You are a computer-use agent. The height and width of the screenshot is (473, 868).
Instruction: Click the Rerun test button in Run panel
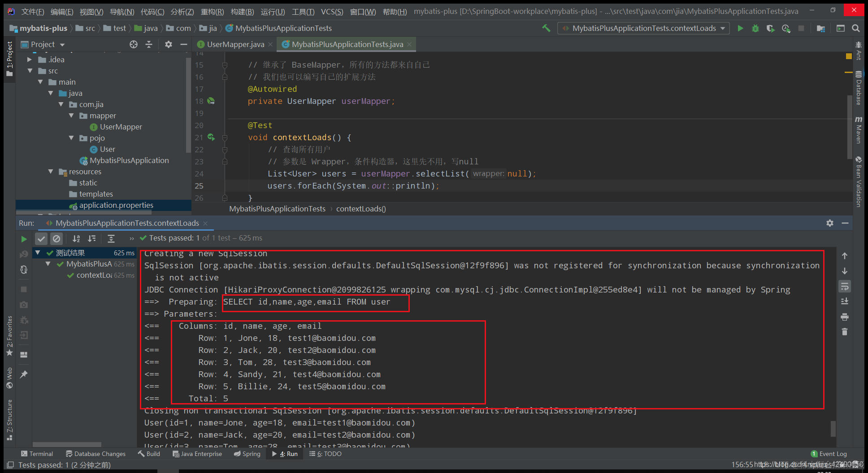click(x=24, y=239)
